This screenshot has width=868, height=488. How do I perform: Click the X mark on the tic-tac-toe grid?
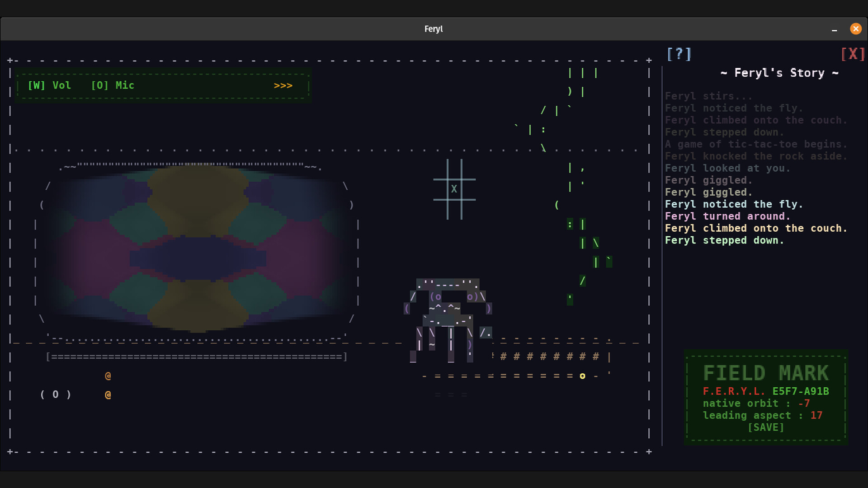tap(454, 189)
